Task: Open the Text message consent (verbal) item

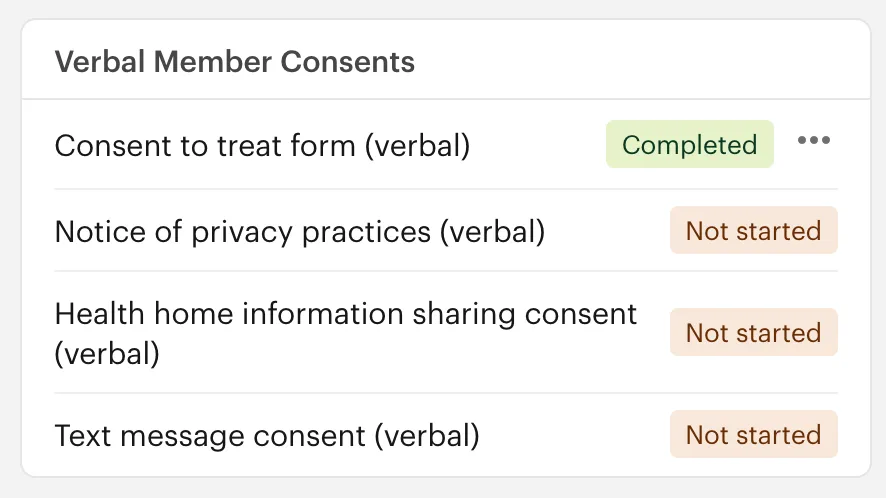Action: point(267,436)
